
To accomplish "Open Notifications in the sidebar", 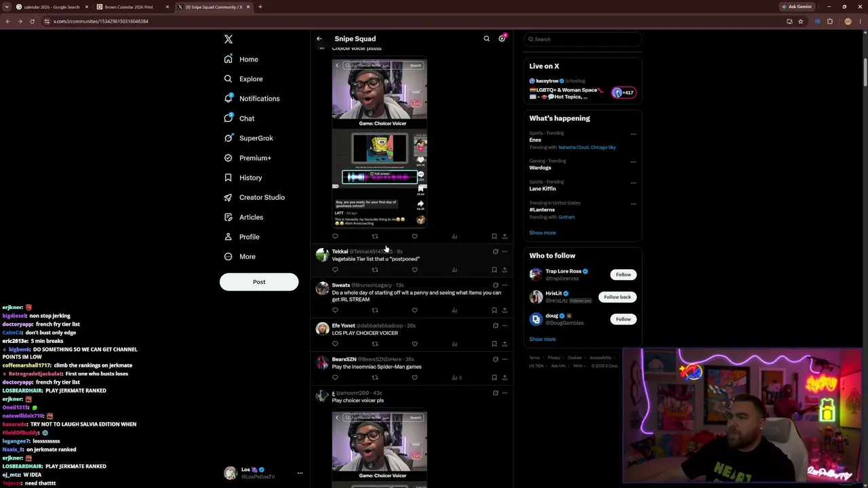I will click(252, 98).
